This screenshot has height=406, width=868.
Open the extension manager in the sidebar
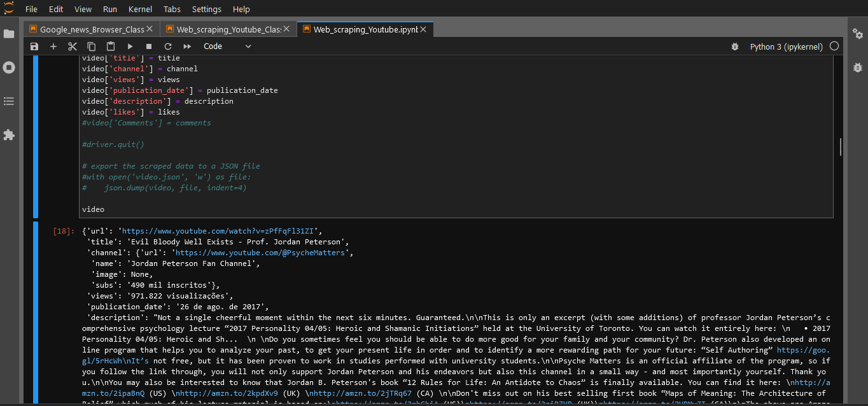point(9,135)
